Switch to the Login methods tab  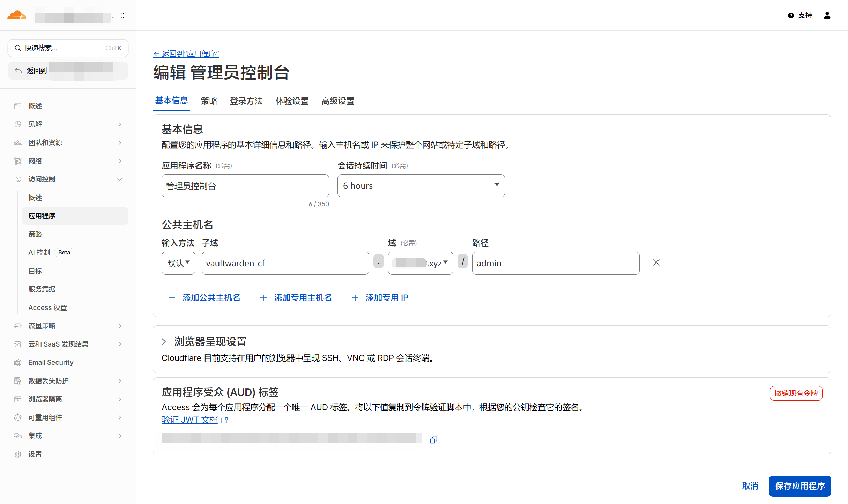tap(246, 101)
